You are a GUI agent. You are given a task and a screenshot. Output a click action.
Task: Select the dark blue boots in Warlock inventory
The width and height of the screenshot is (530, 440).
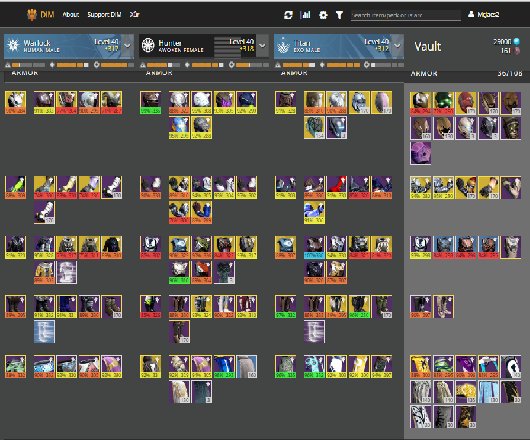(67, 307)
